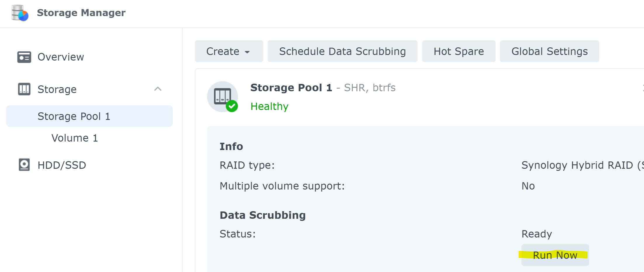The width and height of the screenshot is (644, 272).
Task: Open the Hot Spare settings
Action: pos(458,51)
